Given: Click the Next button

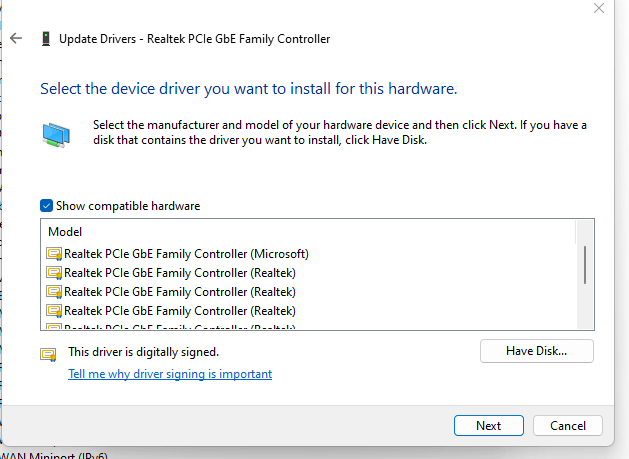Looking at the screenshot, I should click(489, 426).
